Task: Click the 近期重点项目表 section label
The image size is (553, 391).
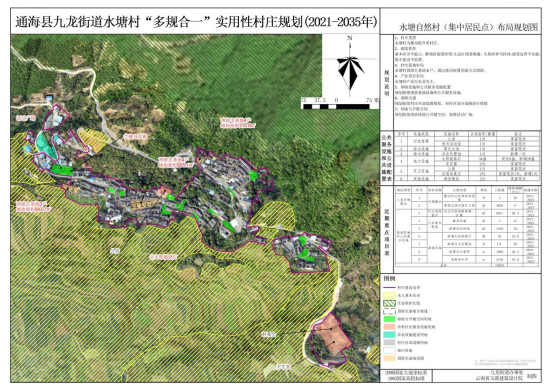Action: click(x=387, y=232)
